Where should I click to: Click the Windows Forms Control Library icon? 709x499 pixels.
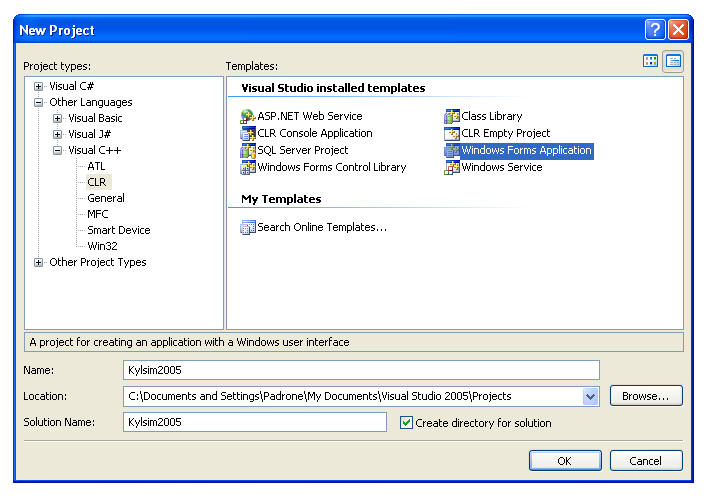pyautogui.click(x=248, y=168)
